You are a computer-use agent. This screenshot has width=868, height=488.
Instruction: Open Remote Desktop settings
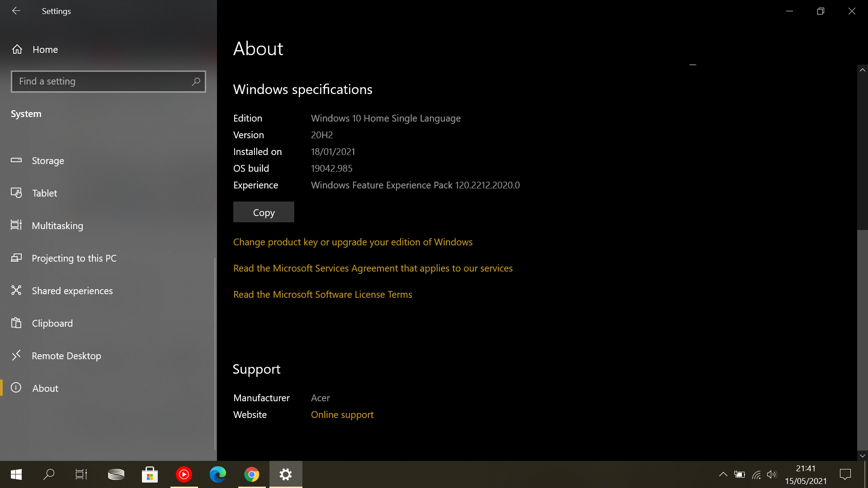[x=66, y=356]
